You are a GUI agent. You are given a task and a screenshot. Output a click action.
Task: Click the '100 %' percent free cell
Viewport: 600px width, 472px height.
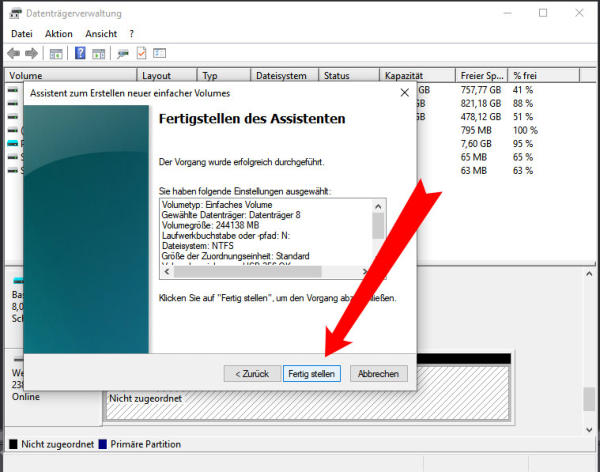click(525, 130)
